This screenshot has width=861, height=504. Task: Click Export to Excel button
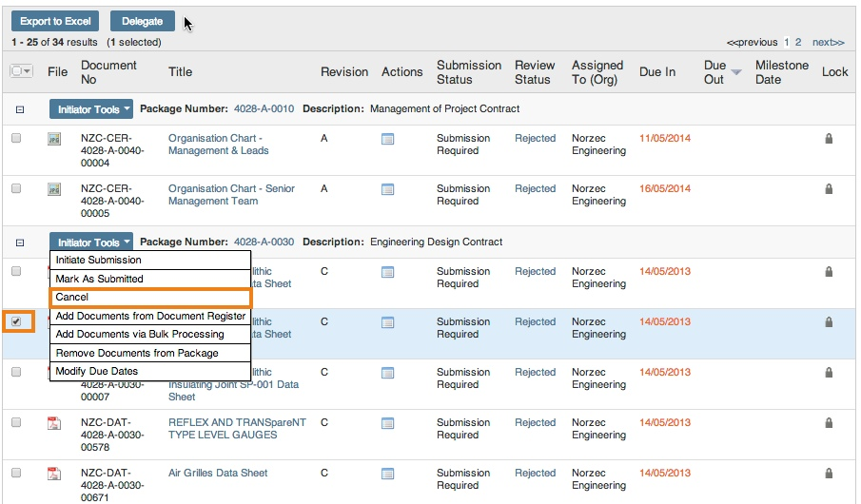click(55, 21)
